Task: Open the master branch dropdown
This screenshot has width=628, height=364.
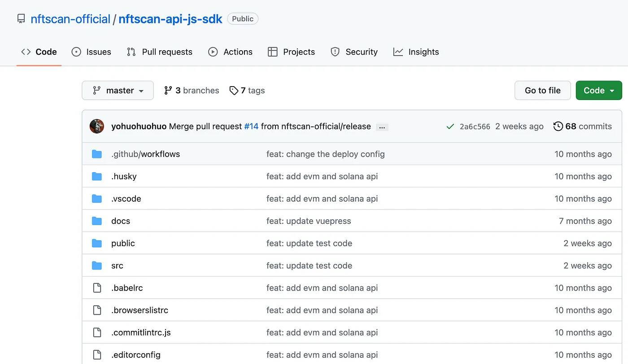Action: coord(118,91)
